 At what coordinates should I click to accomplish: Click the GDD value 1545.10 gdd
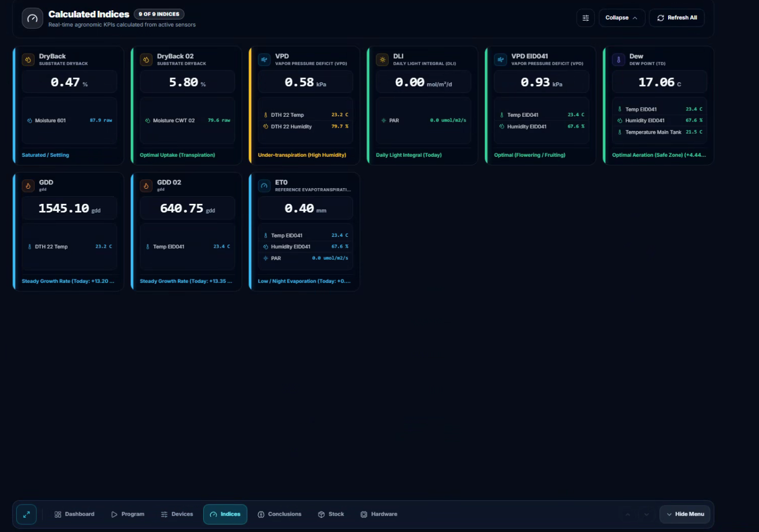69,209
